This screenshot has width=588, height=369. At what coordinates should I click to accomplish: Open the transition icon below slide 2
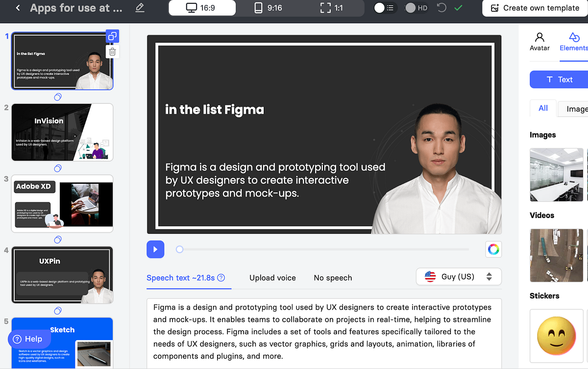point(58,168)
